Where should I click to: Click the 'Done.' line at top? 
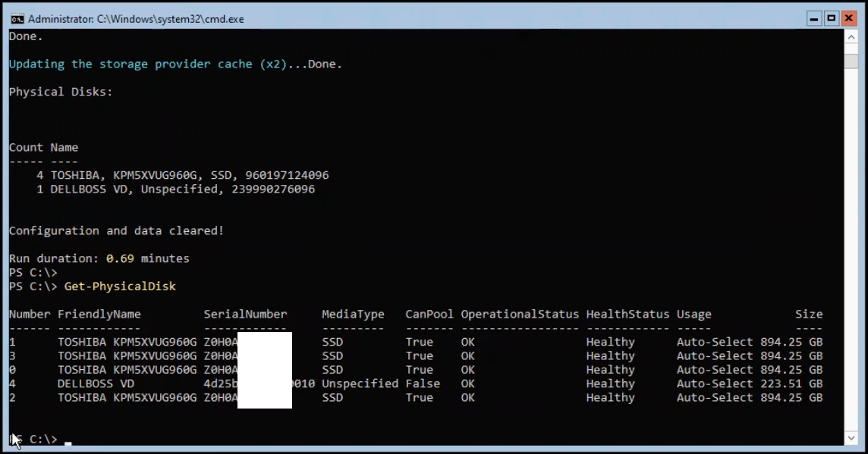pyautogui.click(x=26, y=36)
